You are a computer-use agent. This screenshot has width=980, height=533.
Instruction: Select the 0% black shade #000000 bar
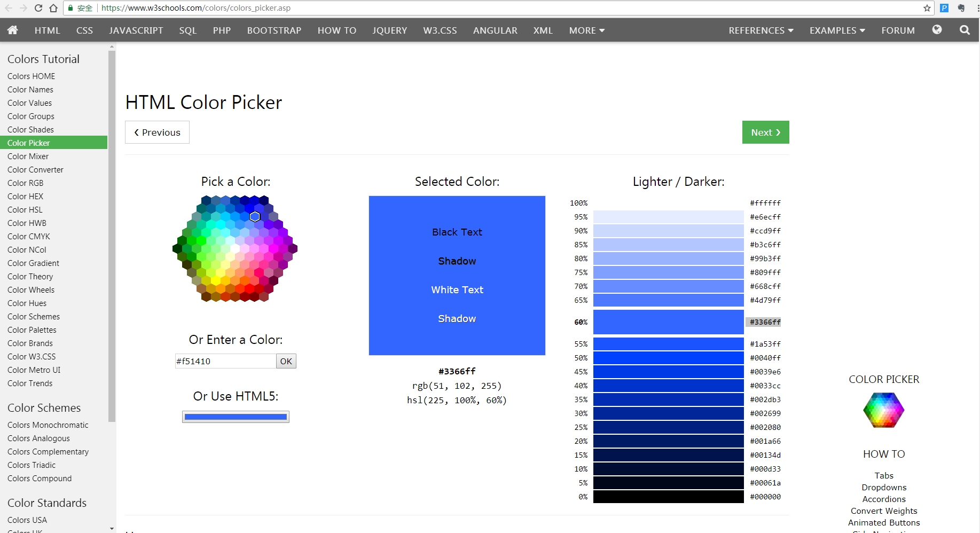click(668, 497)
